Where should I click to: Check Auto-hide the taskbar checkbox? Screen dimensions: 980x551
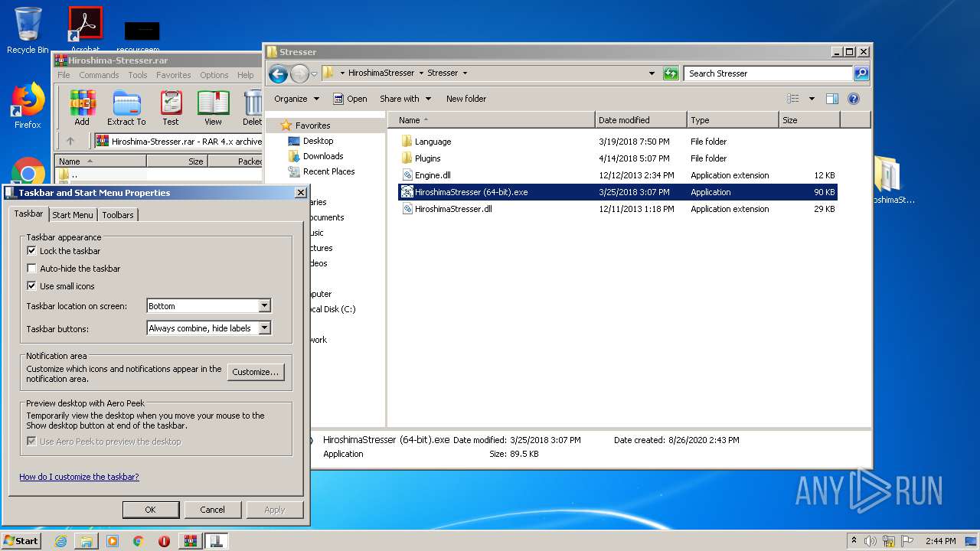(x=31, y=269)
